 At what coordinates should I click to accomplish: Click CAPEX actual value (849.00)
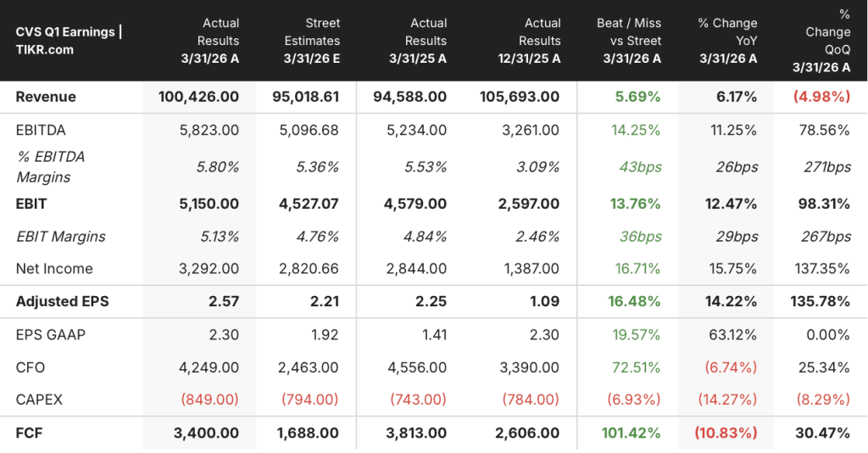coord(210,400)
